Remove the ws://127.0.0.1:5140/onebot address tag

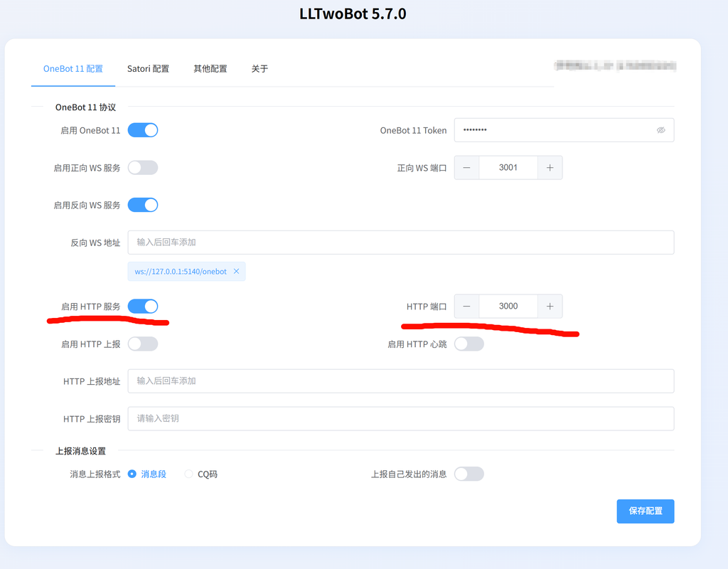coord(237,271)
